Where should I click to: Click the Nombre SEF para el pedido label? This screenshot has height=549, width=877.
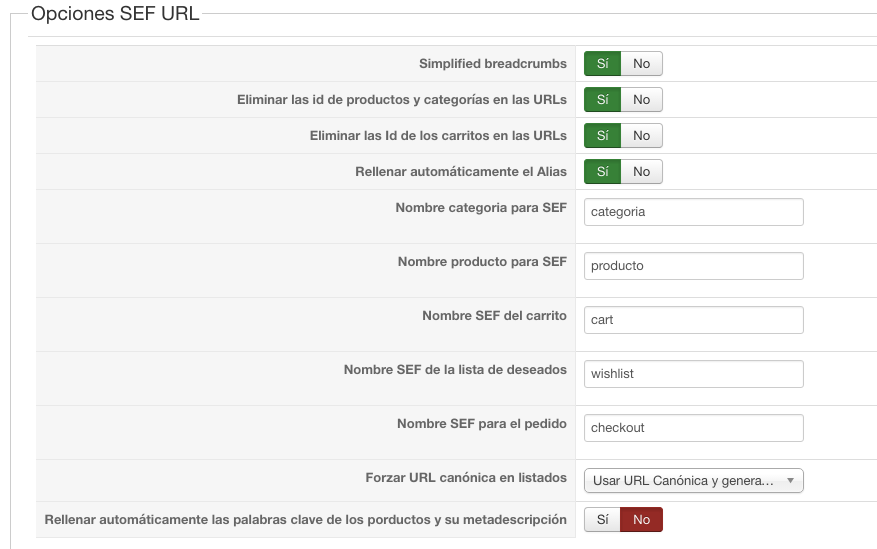click(x=482, y=424)
